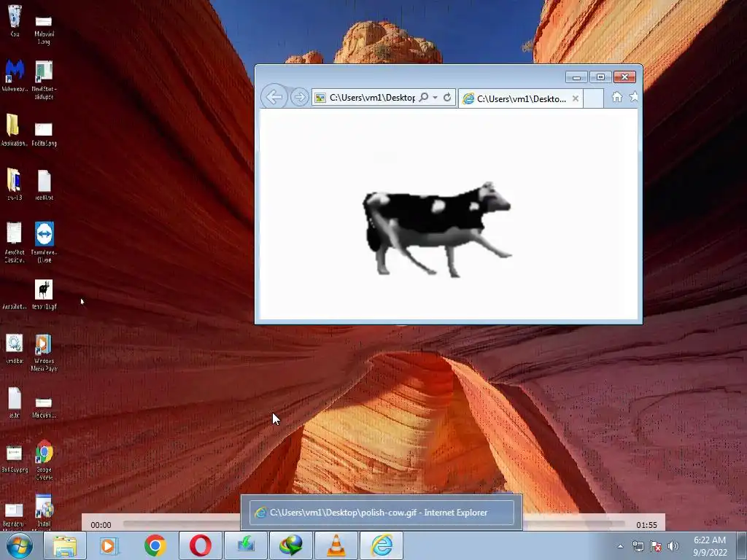Launch VLC media player from taskbar
This screenshot has width=747, height=560.
click(336, 545)
